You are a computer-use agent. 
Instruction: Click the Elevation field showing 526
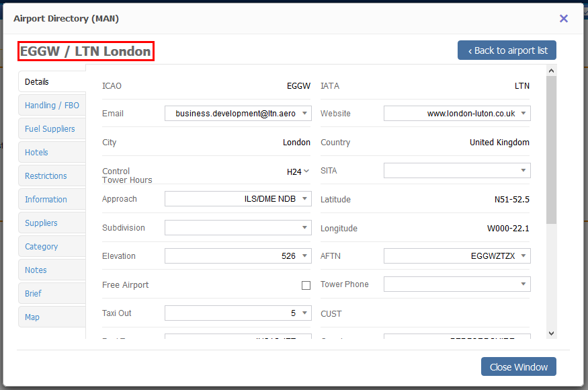238,256
